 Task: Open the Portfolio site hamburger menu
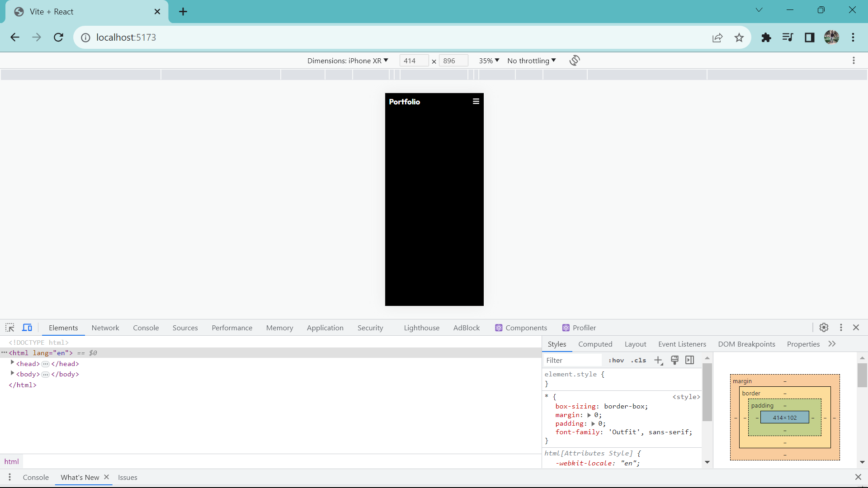(x=476, y=101)
